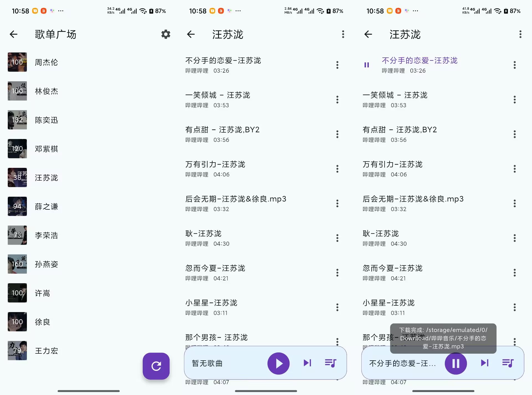Open options menu for 一笑倾城
This screenshot has width=532, height=395.
337,100
